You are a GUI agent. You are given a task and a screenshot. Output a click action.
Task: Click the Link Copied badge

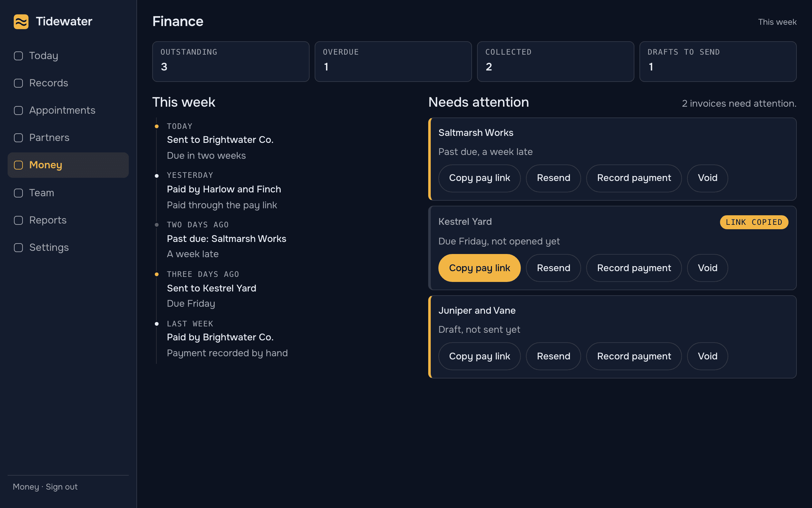(x=754, y=223)
